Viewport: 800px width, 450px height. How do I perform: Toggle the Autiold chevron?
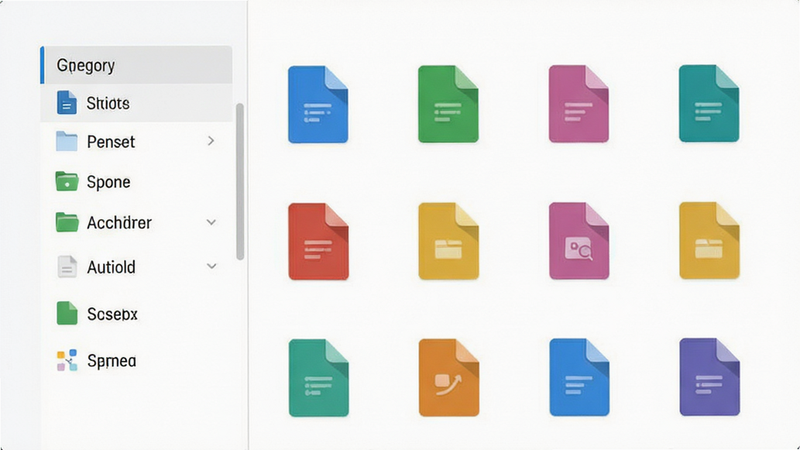coord(211,266)
